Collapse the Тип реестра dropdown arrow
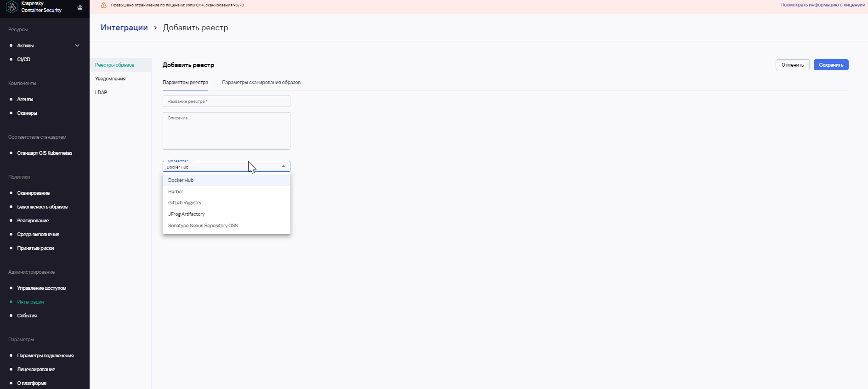Screen dimensions: 868x389 pyautogui.click(x=284, y=166)
